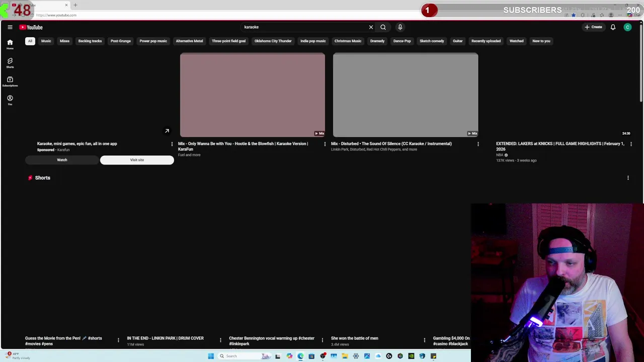
Task: Filter by Sketch comedy
Action: (432, 41)
